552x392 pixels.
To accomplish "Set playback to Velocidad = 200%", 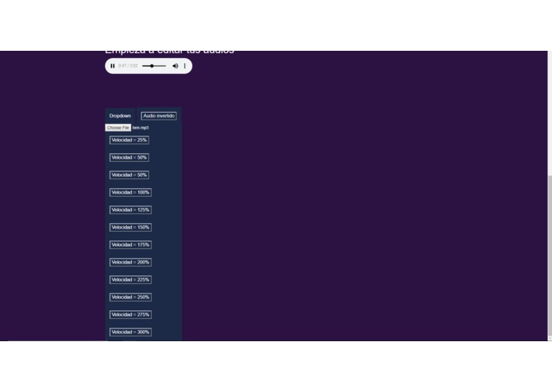I will point(130,263).
